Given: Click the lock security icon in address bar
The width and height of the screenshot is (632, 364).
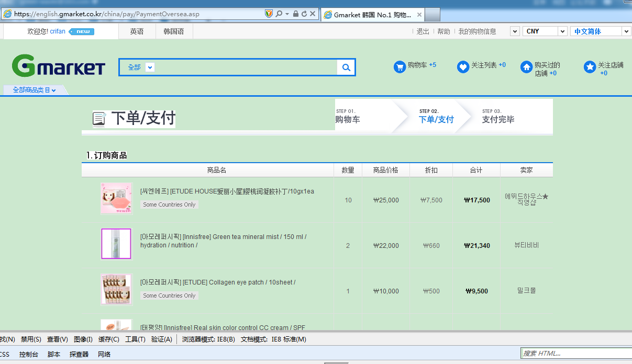Looking at the screenshot, I should (x=296, y=14).
